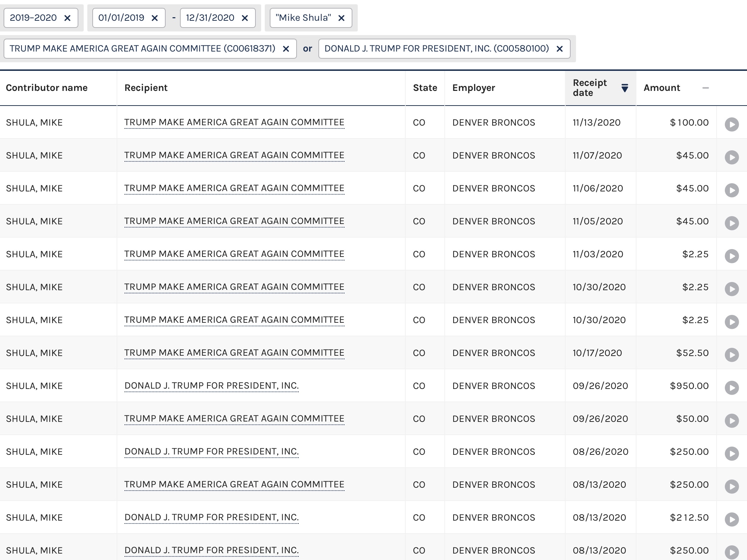
Task: Select DENVER BRONCOS in the 11/13/2020 row
Action: (494, 122)
